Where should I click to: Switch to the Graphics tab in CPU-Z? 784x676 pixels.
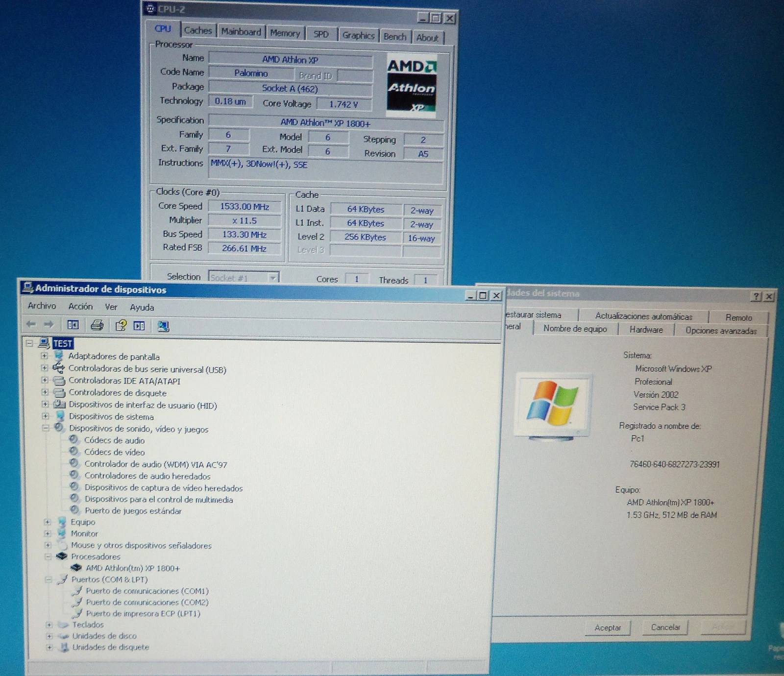[358, 35]
